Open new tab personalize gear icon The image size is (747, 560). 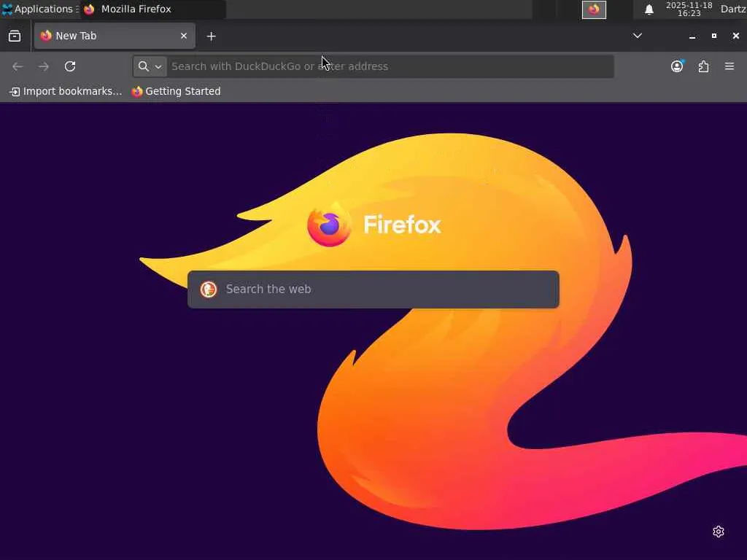(x=719, y=532)
